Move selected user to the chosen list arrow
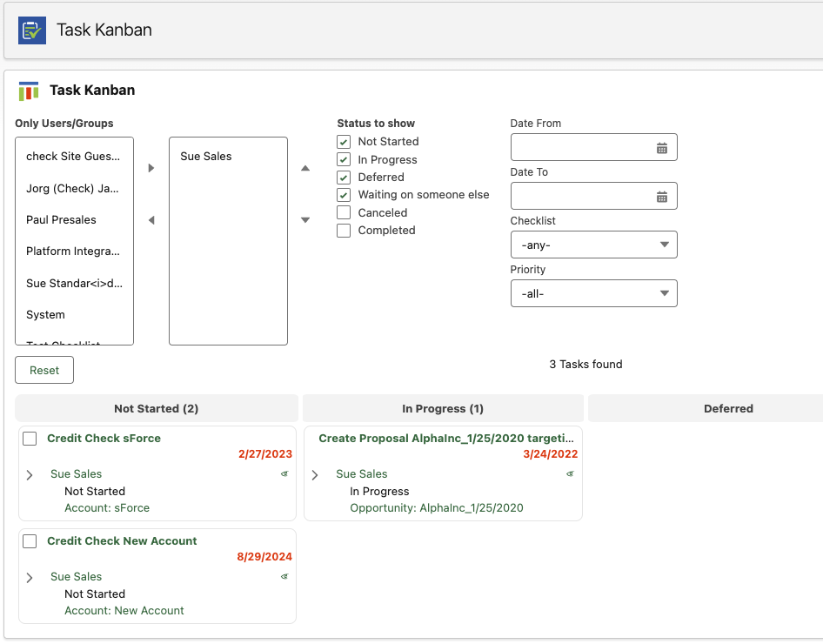Viewport: 823px width, 644px height. pos(151,168)
